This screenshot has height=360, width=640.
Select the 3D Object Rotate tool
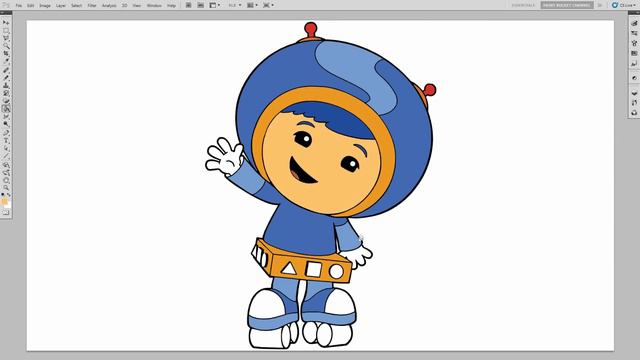pos(6,165)
